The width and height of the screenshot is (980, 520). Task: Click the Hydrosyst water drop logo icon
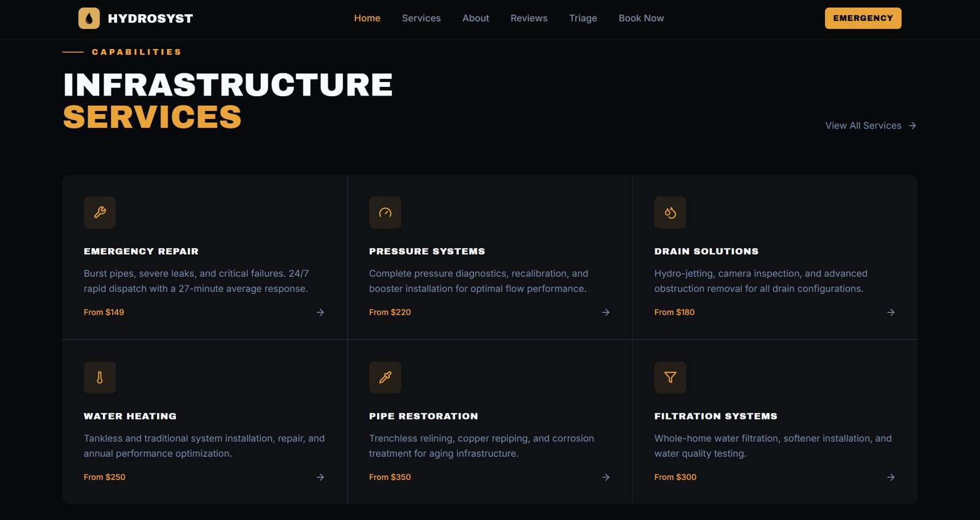coord(89,18)
